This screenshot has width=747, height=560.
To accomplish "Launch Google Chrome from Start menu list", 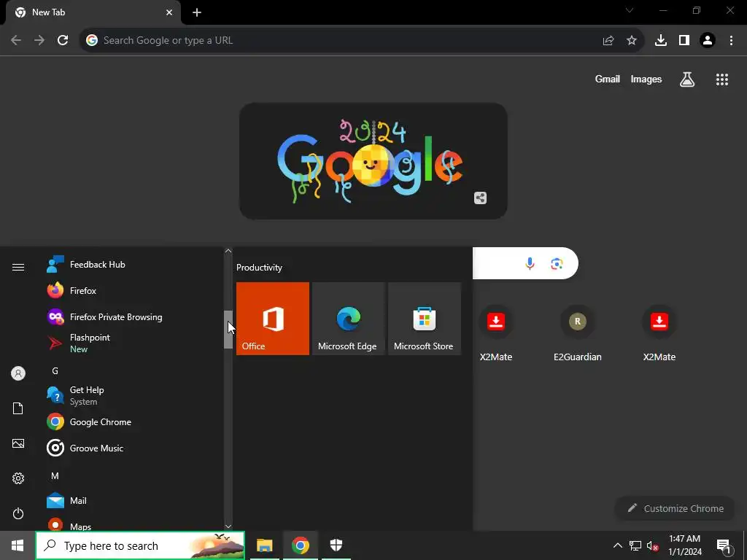I will [x=133, y=422].
